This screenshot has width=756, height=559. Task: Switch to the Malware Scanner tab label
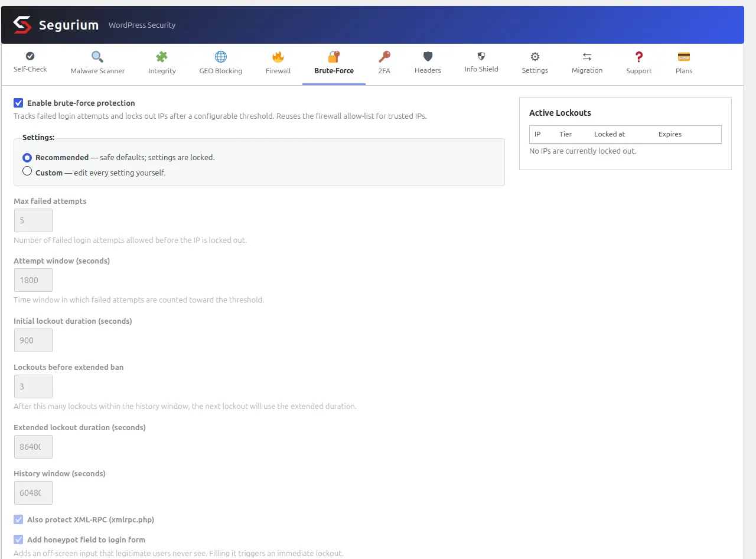[97, 71]
